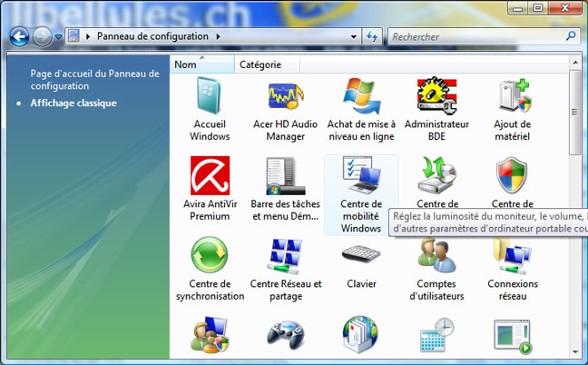Expand the arrow after Panneau de configuration
The height and width of the screenshot is (365, 588).
pos(219,36)
